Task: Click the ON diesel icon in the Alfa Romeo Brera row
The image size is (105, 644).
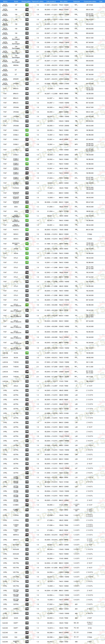Action: point(27,65)
